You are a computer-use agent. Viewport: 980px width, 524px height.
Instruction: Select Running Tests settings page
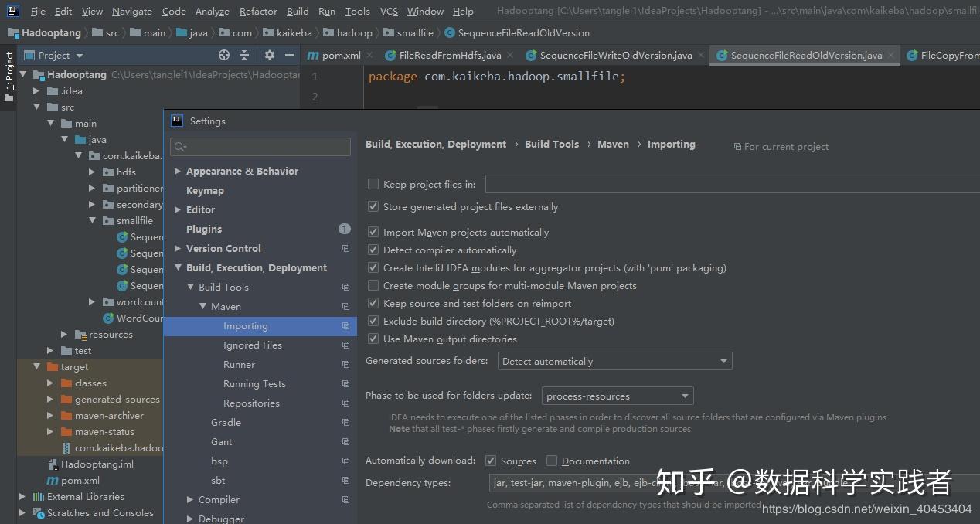[254, 384]
